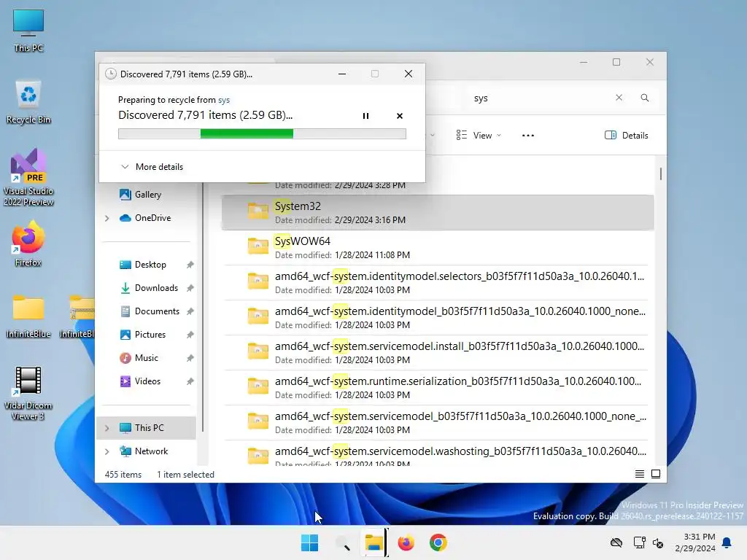The height and width of the screenshot is (560, 747).
Task: Pause the recycle operation
Action: point(365,116)
